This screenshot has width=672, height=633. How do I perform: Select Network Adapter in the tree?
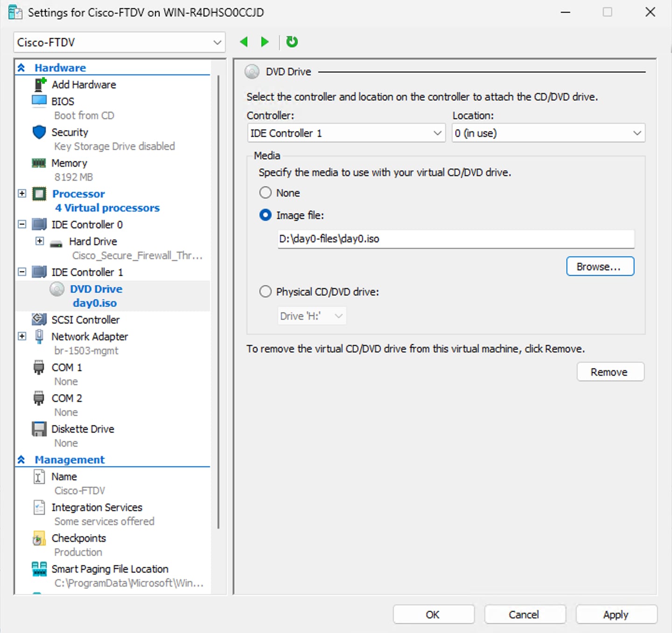90,337
